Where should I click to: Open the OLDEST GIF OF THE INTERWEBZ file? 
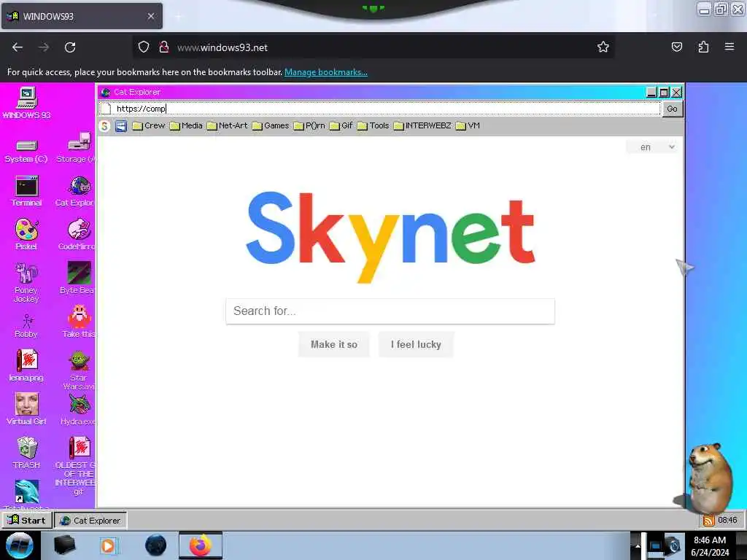[77, 466]
